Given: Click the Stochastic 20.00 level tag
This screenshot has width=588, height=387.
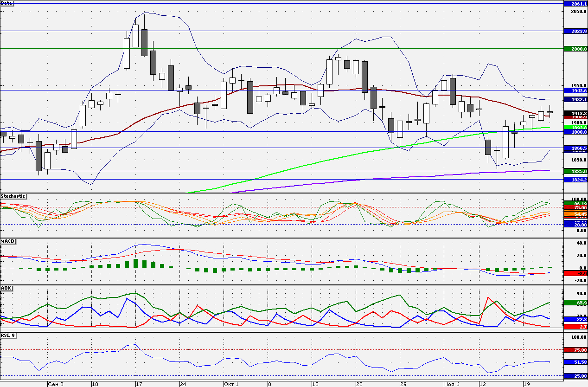Looking at the screenshot, I should tap(575, 225).
